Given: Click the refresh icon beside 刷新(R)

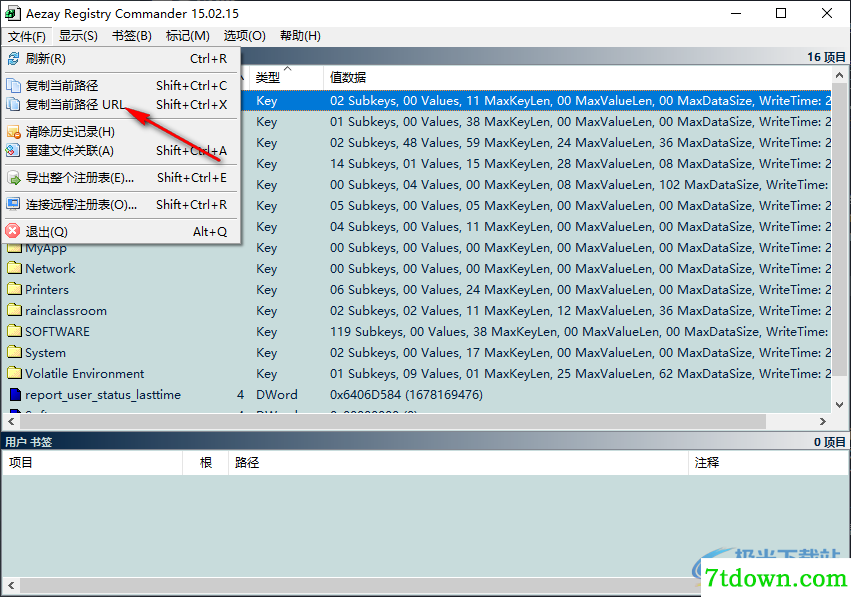Looking at the screenshot, I should point(14,59).
